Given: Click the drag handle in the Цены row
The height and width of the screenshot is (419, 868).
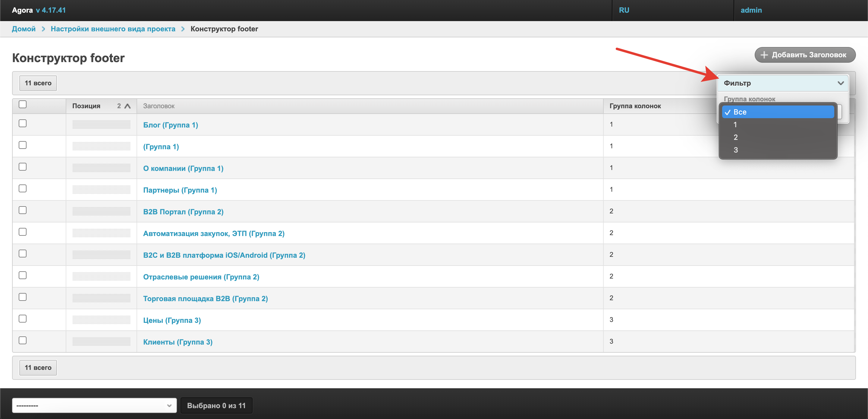Looking at the screenshot, I should coord(101,320).
